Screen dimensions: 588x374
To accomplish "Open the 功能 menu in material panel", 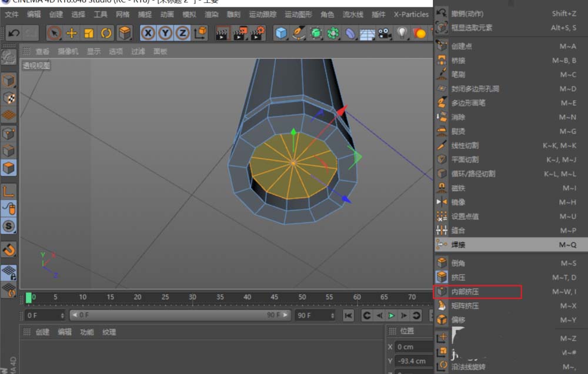I will tap(86, 332).
